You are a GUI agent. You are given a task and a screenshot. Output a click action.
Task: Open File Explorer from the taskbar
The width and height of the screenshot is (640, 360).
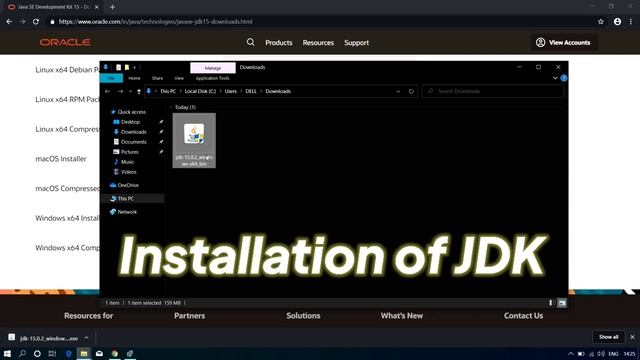pos(84,353)
